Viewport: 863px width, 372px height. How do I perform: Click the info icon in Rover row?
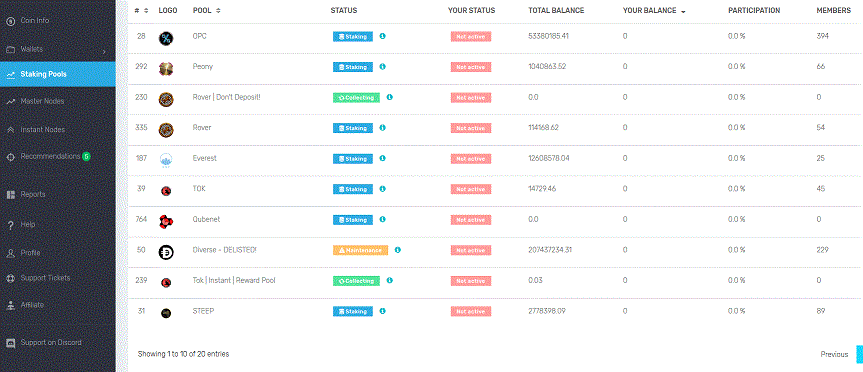tap(383, 128)
